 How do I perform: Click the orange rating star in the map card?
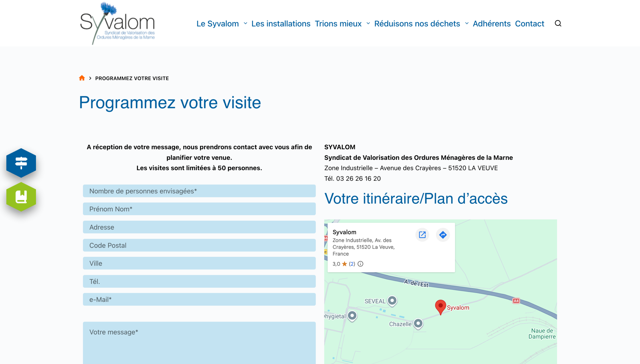(344, 264)
